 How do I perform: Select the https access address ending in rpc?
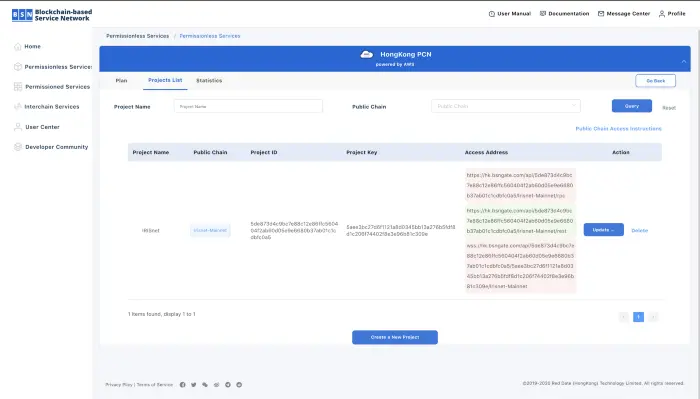click(x=520, y=186)
